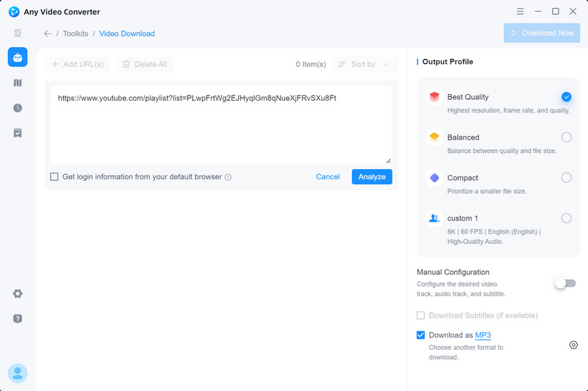Check Download Subtitles (if available)
The width and height of the screenshot is (588, 391).
click(x=420, y=315)
